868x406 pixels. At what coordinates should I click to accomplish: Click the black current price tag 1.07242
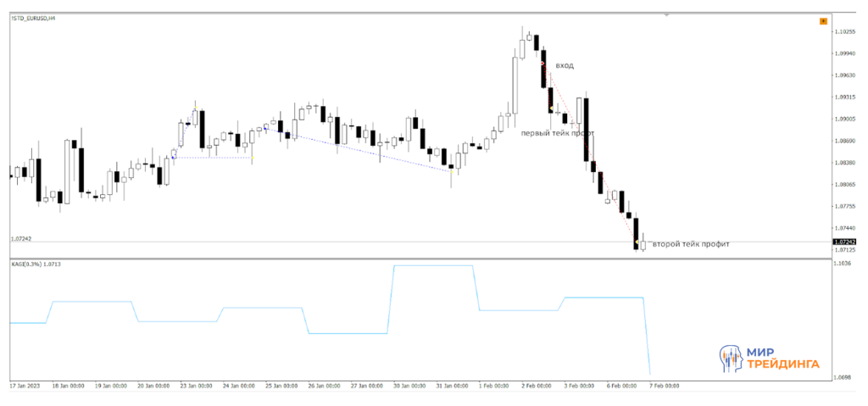[x=844, y=242]
